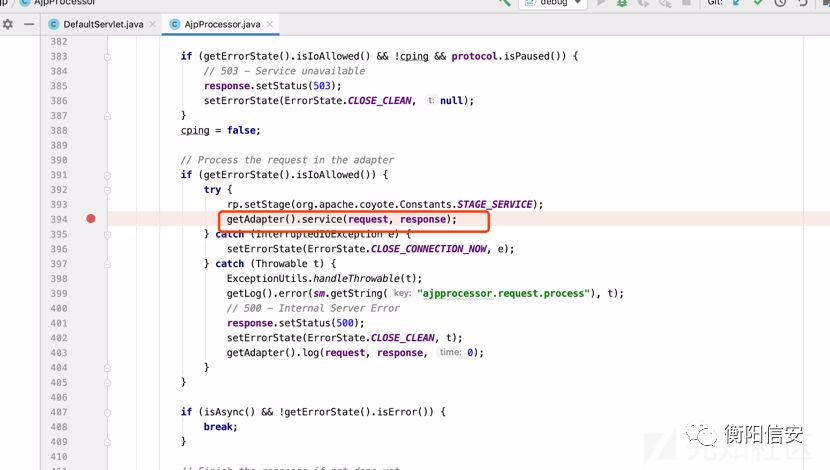Click the class icon on DefaultServlet.java tab
This screenshot has height=470, width=830.
53,24
